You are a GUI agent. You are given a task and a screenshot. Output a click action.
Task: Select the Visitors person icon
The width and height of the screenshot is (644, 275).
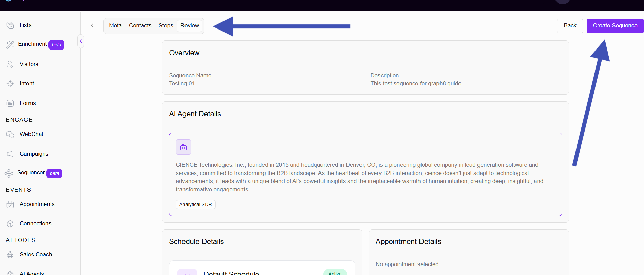[x=10, y=64]
